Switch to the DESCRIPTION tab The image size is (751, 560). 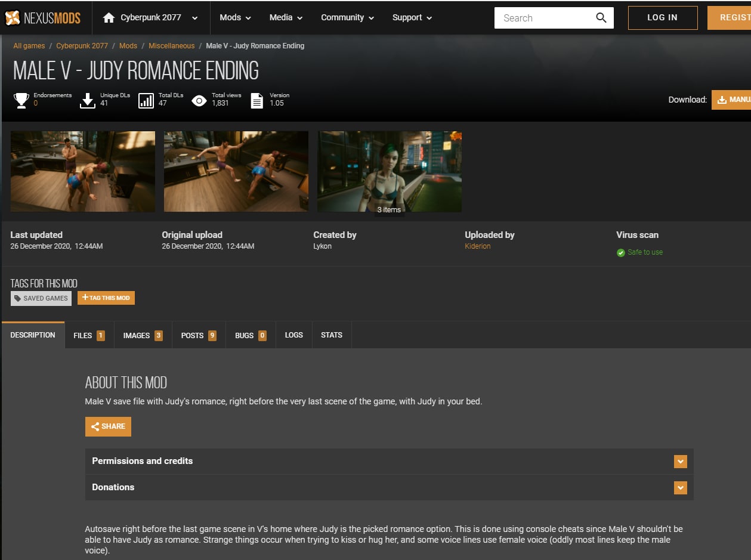point(33,335)
